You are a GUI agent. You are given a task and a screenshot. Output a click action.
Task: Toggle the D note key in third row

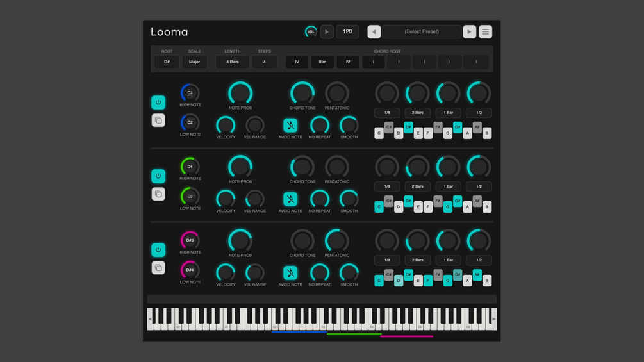coord(399,281)
